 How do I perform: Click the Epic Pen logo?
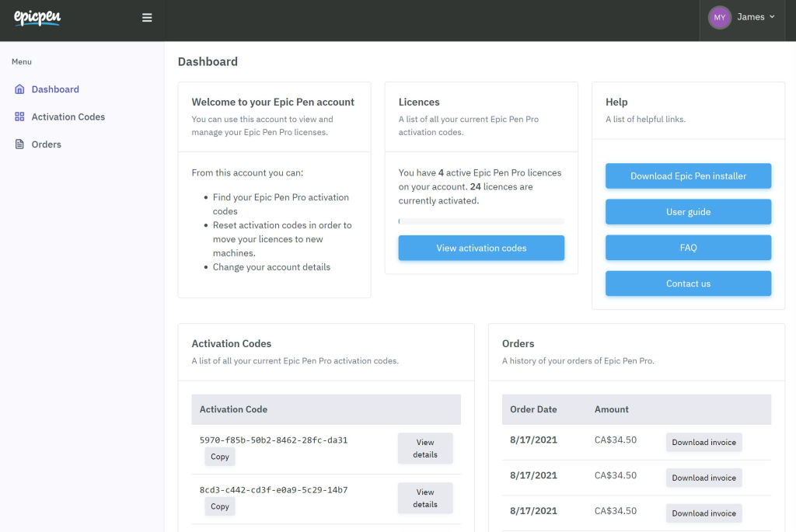[37, 17]
